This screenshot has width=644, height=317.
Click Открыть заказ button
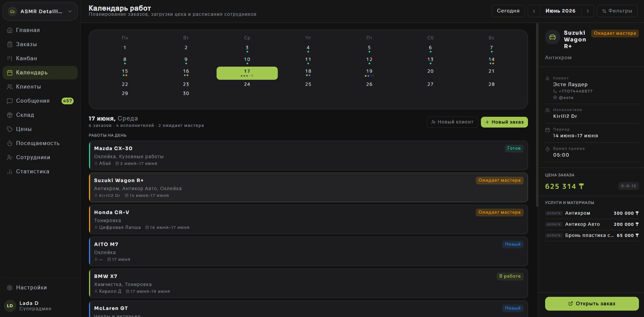592,304
